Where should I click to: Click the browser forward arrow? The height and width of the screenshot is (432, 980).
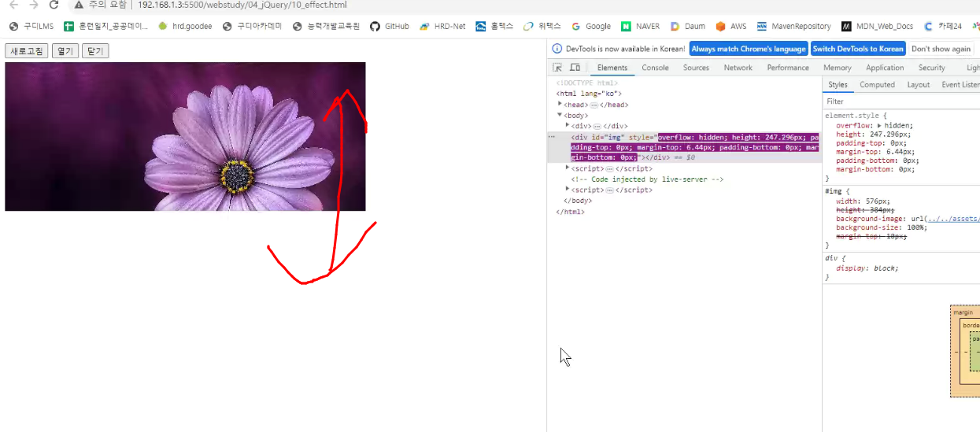(34, 5)
